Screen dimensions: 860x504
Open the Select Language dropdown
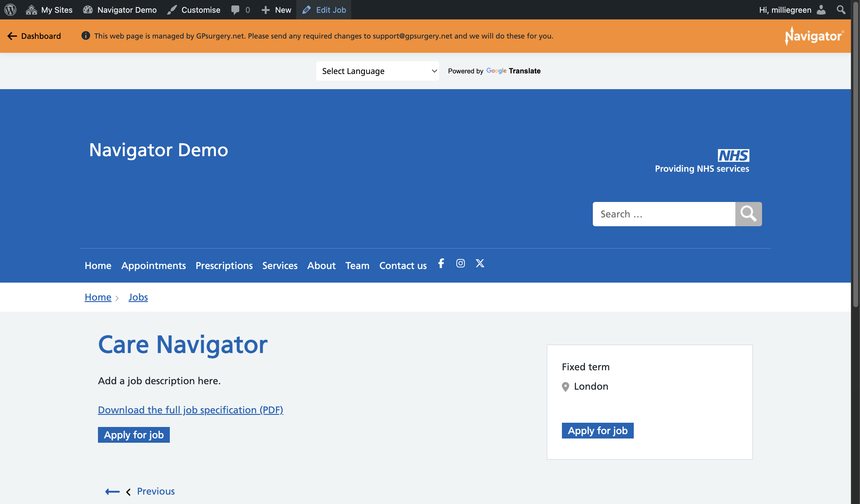pos(378,71)
